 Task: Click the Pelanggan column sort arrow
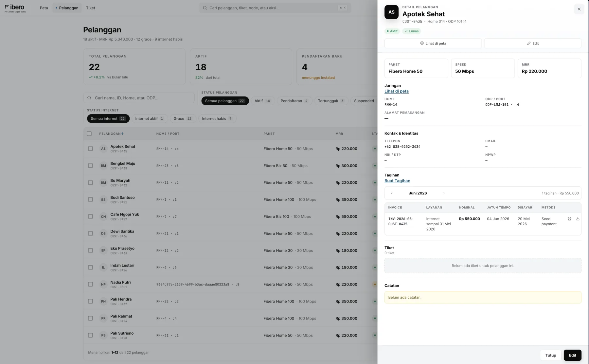point(122,134)
